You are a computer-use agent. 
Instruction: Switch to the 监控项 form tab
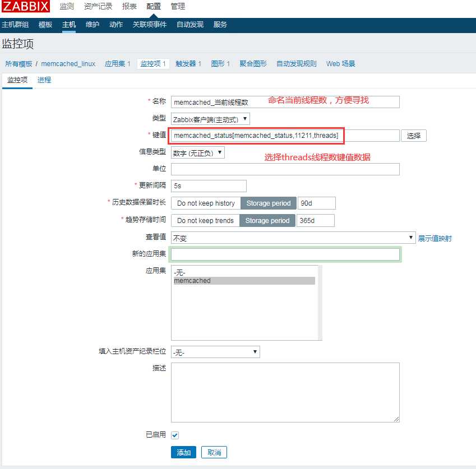[x=17, y=80]
